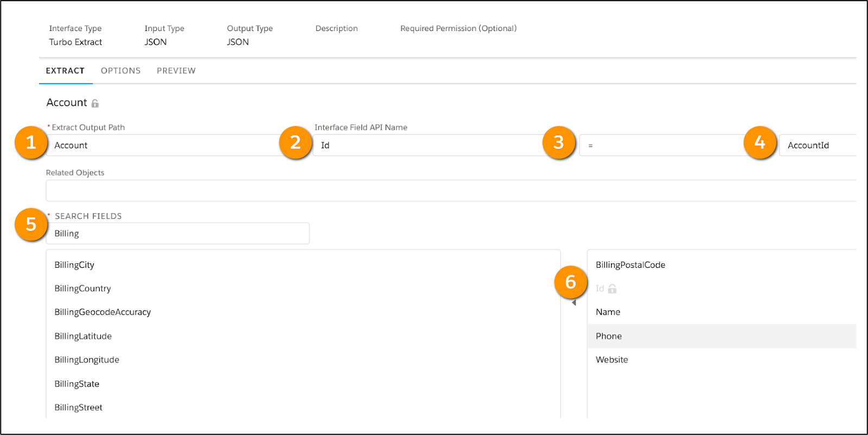Select Phone in the selected fields
The width and height of the screenshot is (868, 435).
pos(722,336)
